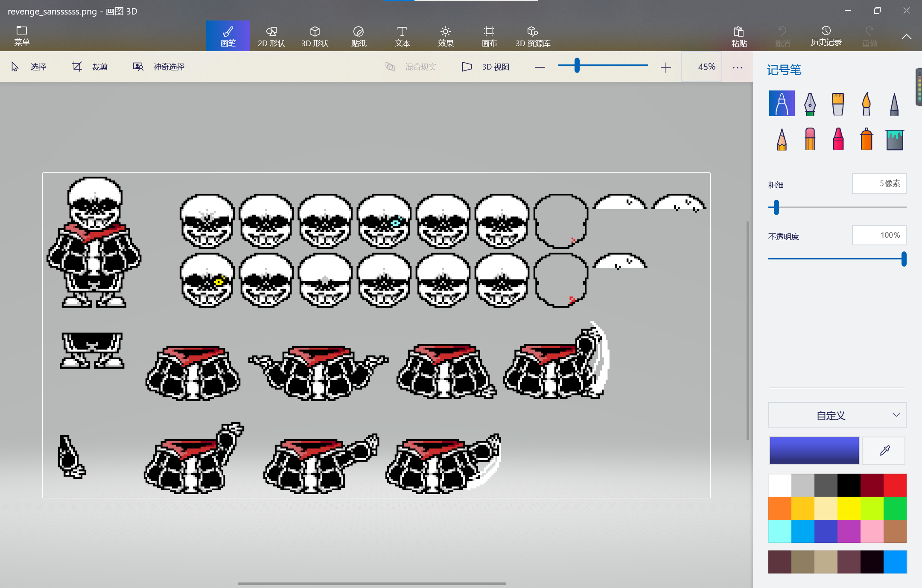Click the 粗细 thickness value field
The image size is (922, 588).
click(879, 183)
